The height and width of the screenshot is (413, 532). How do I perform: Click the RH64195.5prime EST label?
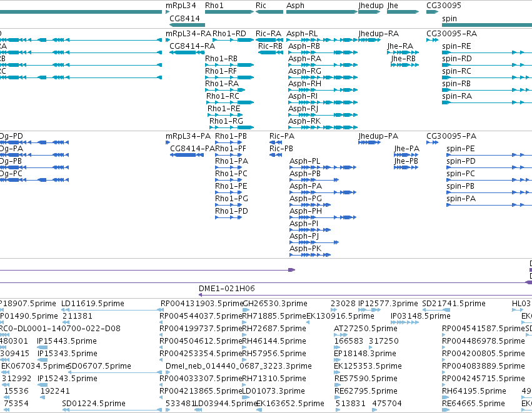(x=474, y=391)
